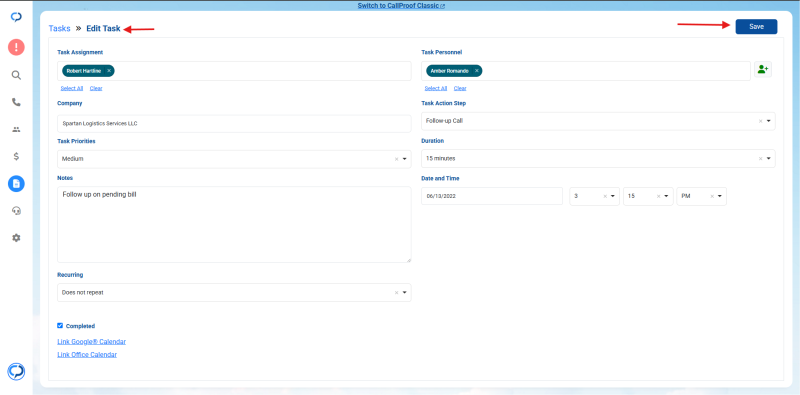Viewport: 800px width, 395px height.
Task: Open the settings gear icon
Action: point(16,238)
